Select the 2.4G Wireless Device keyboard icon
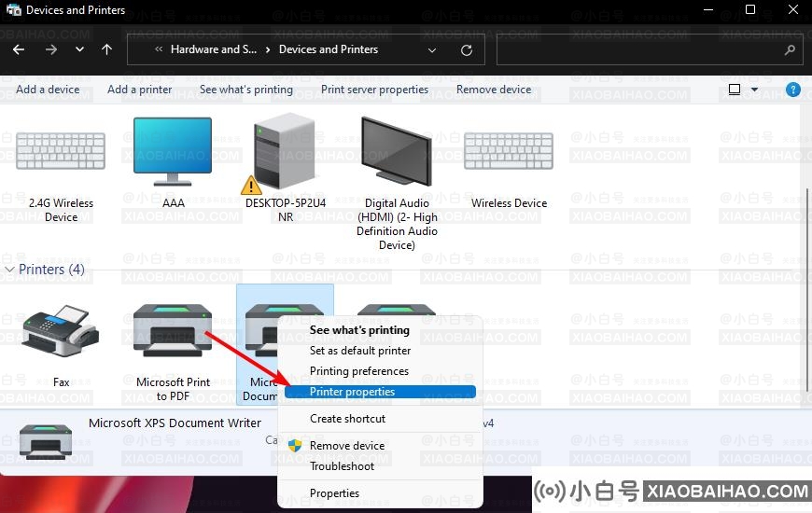Screen dimensions: 812x513 [61, 151]
